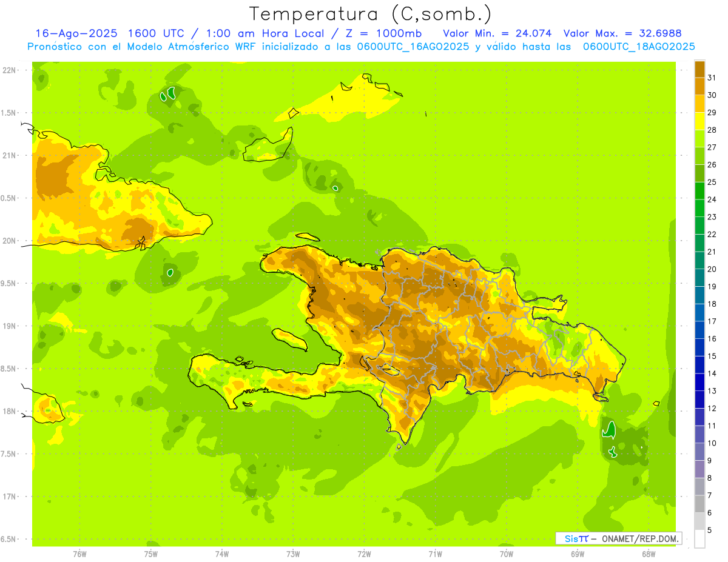Image resolution: width=728 pixels, height=562 pixels.
Task: Click the dark brown legend swatch above 31
Action: coord(699,69)
